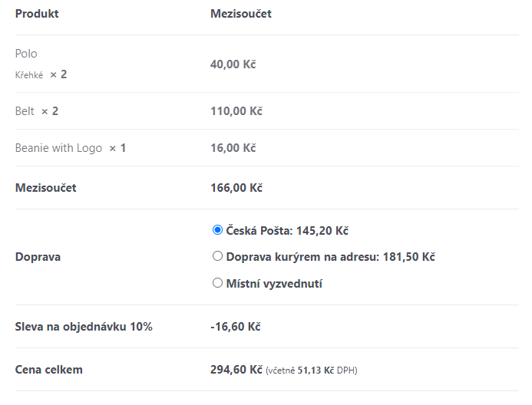Image resolution: width=532 pixels, height=405 pixels.
Task: Click the včetně 51,13 Kč DPH note
Action: tap(312, 370)
